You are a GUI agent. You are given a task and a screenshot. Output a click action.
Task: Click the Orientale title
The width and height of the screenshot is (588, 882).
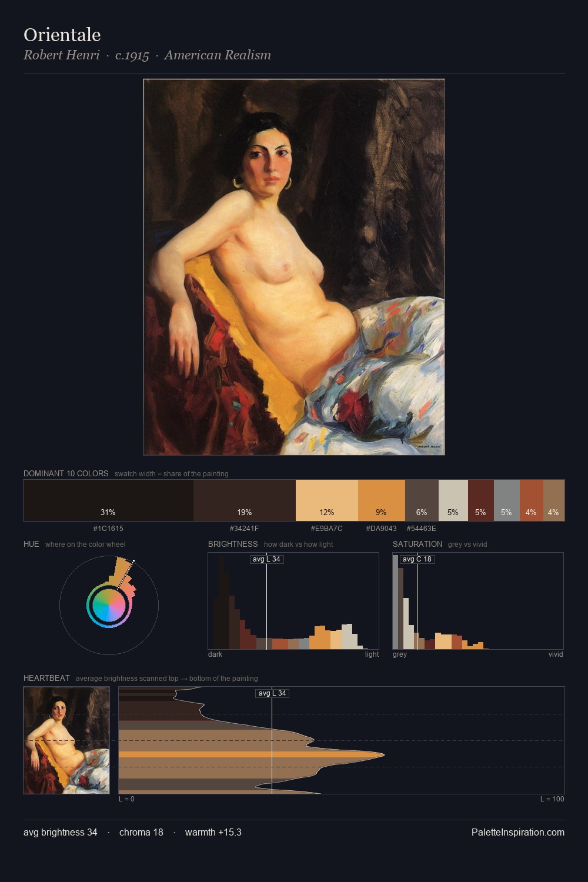(62, 35)
